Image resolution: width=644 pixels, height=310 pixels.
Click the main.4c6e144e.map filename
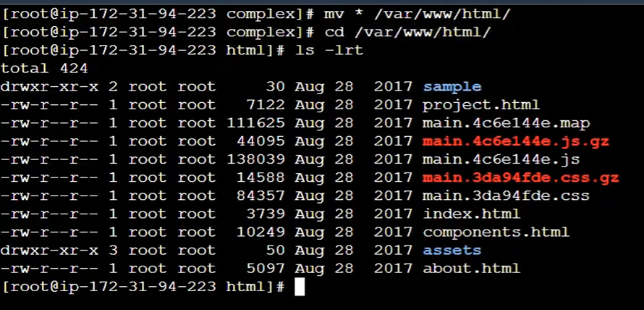(x=506, y=123)
